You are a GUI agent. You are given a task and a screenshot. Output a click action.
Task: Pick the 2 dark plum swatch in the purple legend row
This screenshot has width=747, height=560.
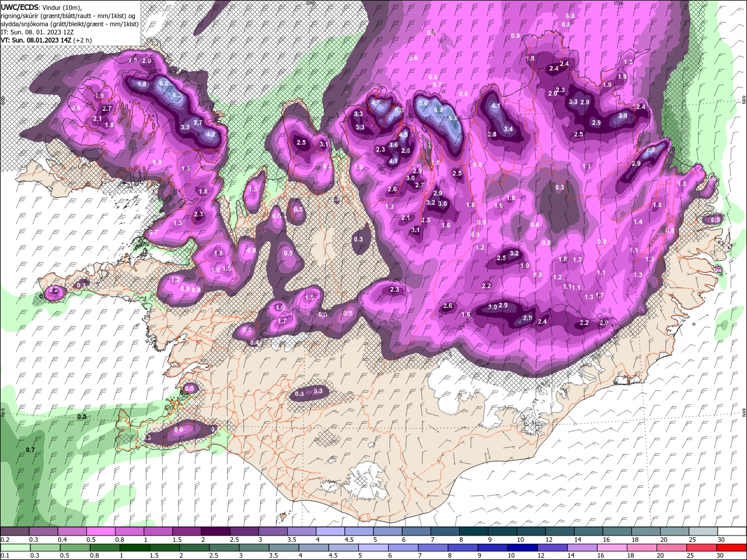(215, 531)
